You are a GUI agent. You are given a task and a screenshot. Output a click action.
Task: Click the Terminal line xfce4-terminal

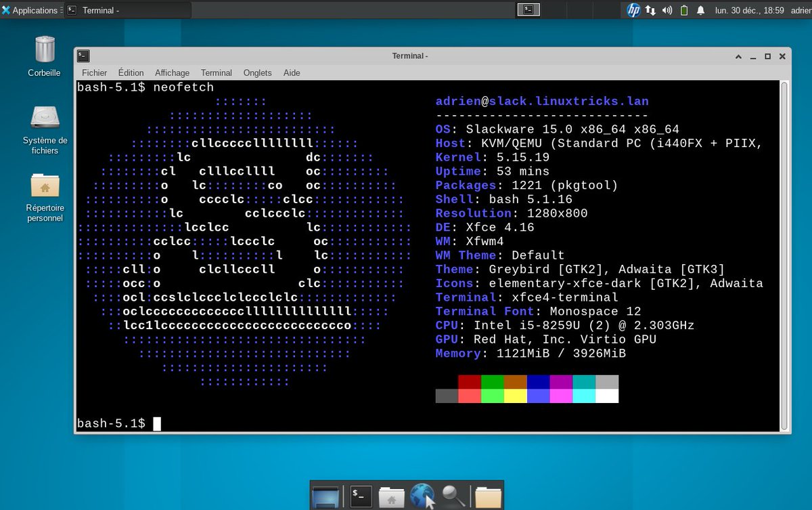527,297
